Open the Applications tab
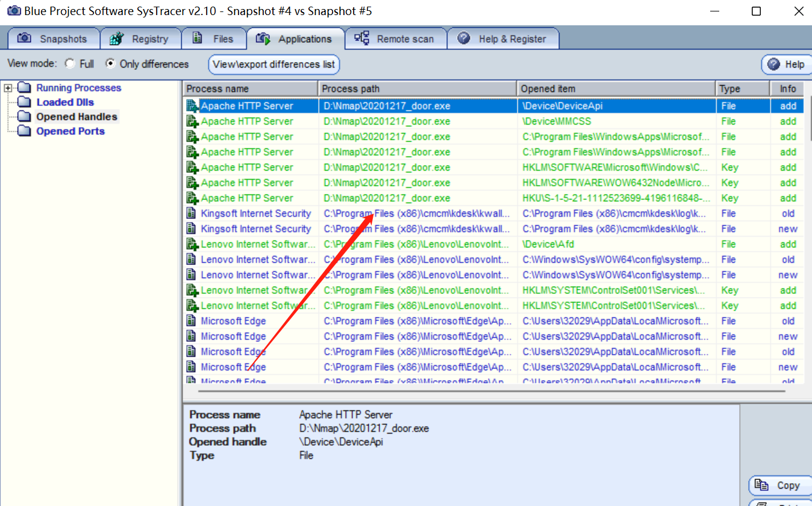 coord(295,39)
